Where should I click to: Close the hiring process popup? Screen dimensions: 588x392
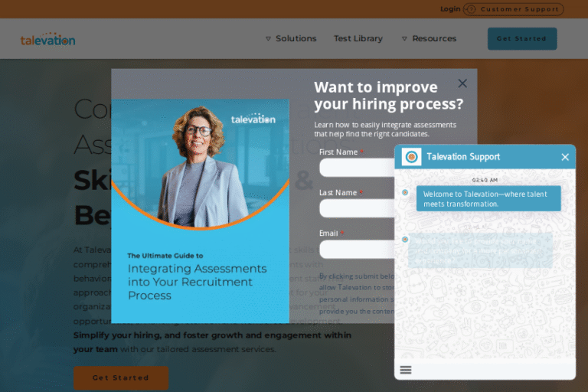click(x=462, y=83)
